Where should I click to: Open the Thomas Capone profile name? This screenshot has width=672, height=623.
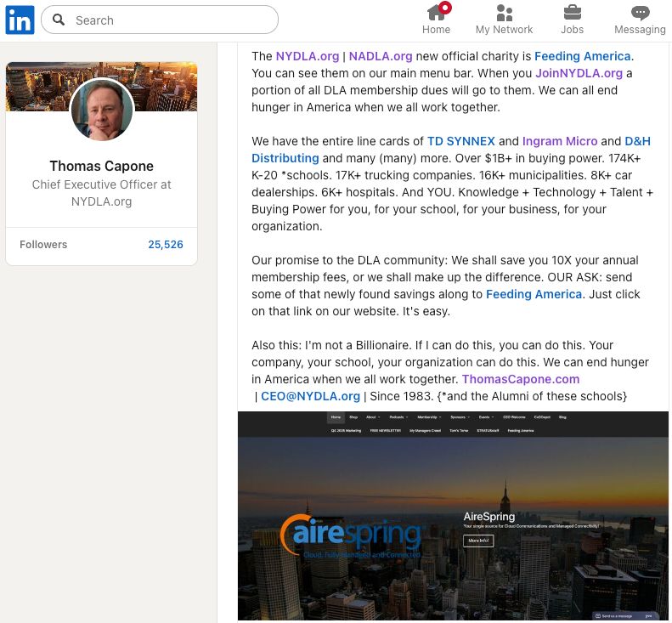pos(102,166)
